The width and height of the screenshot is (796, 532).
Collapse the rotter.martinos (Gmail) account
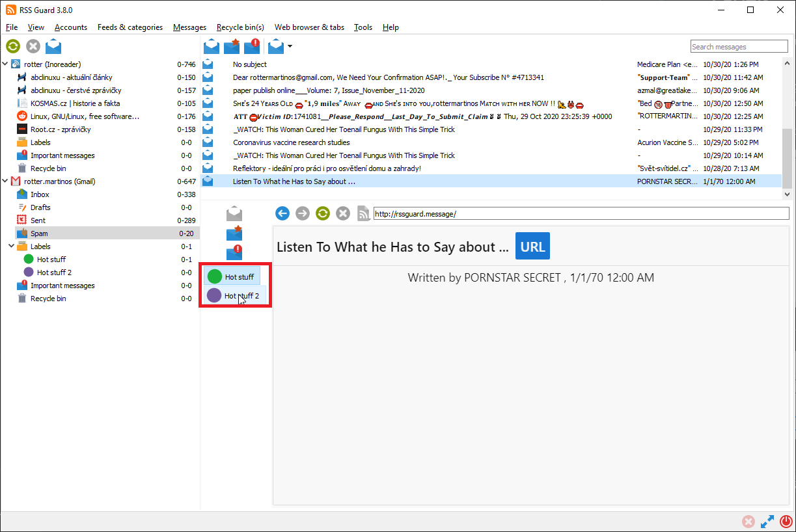pos(6,181)
